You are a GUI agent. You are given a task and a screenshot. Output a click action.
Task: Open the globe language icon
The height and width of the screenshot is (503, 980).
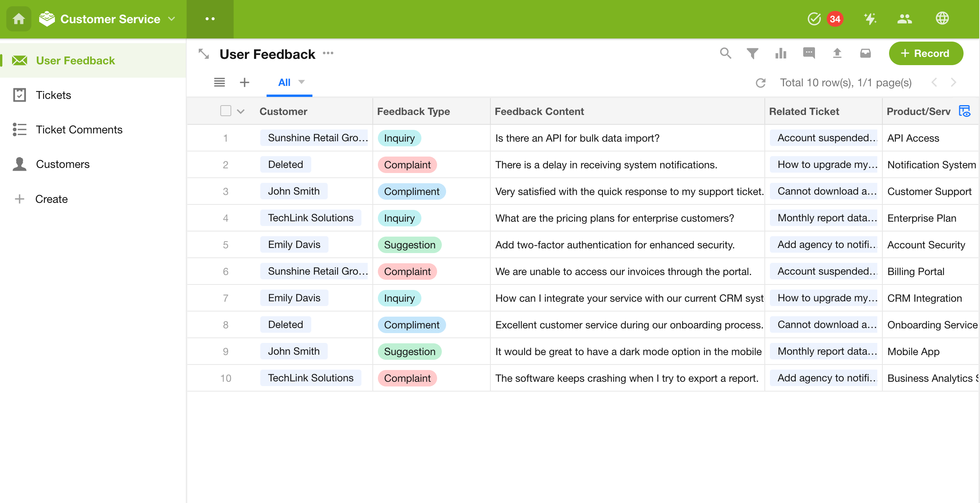tap(942, 18)
